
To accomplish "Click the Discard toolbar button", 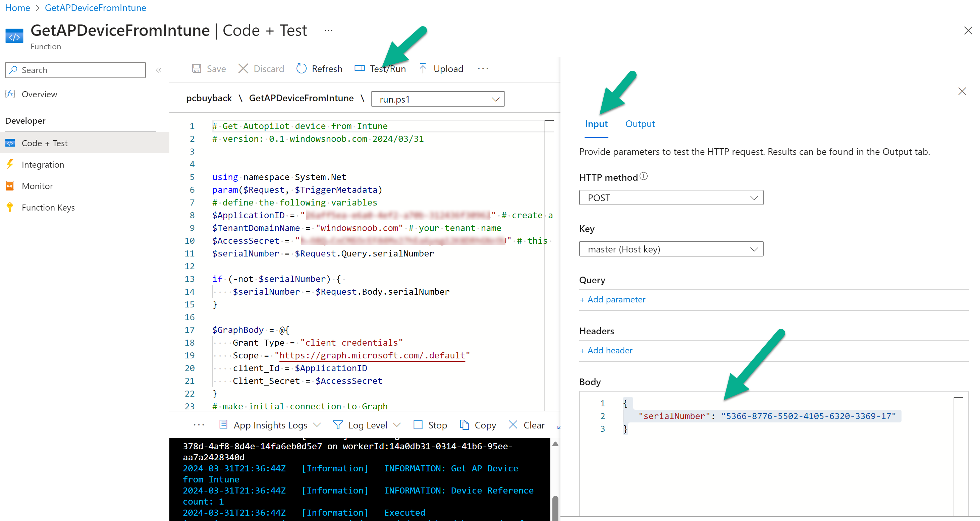I will point(261,69).
